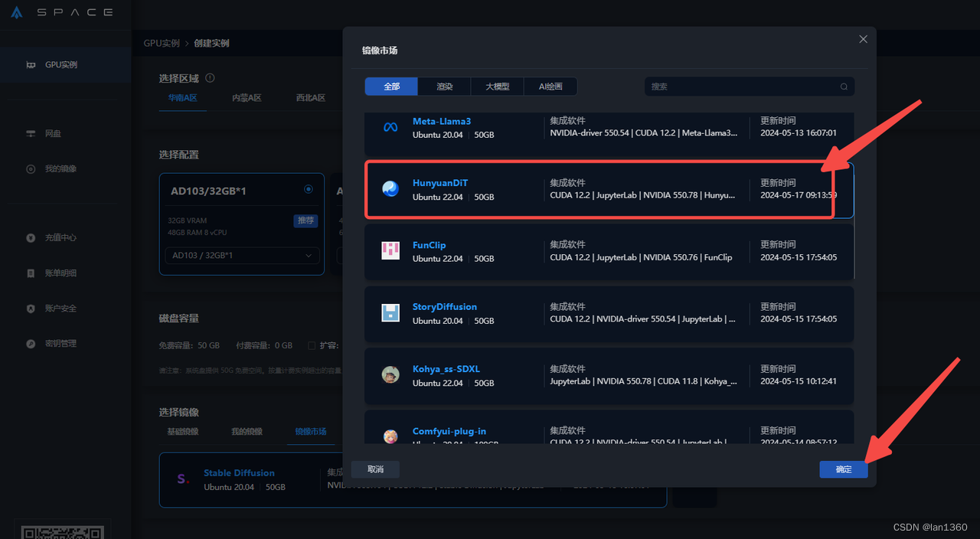Click the 推荐 badge on AD103 card
The width and height of the screenshot is (980, 539).
[305, 220]
